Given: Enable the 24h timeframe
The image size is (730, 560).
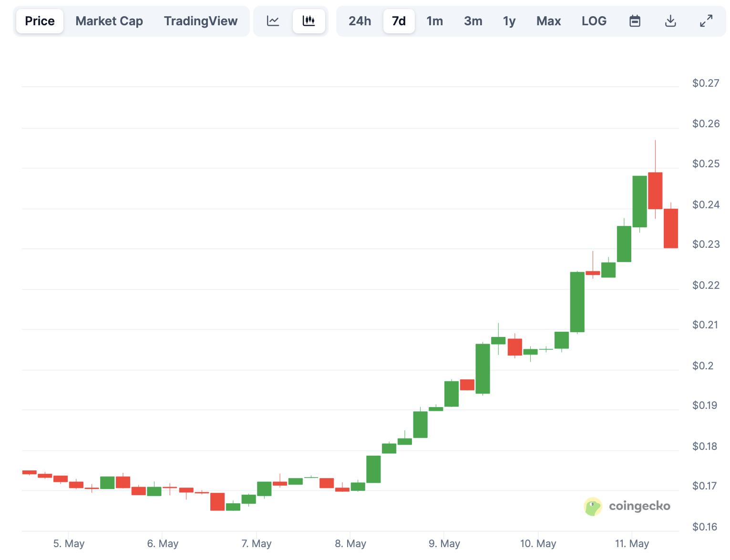Looking at the screenshot, I should pyautogui.click(x=360, y=21).
